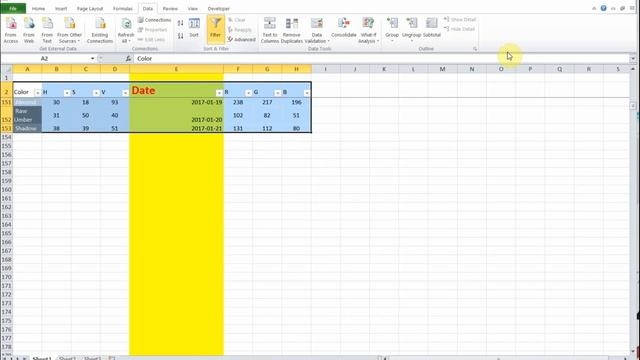The width and height of the screenshot is (640, 360).
Task: Click Text to Columns
Action: (269, 30)
